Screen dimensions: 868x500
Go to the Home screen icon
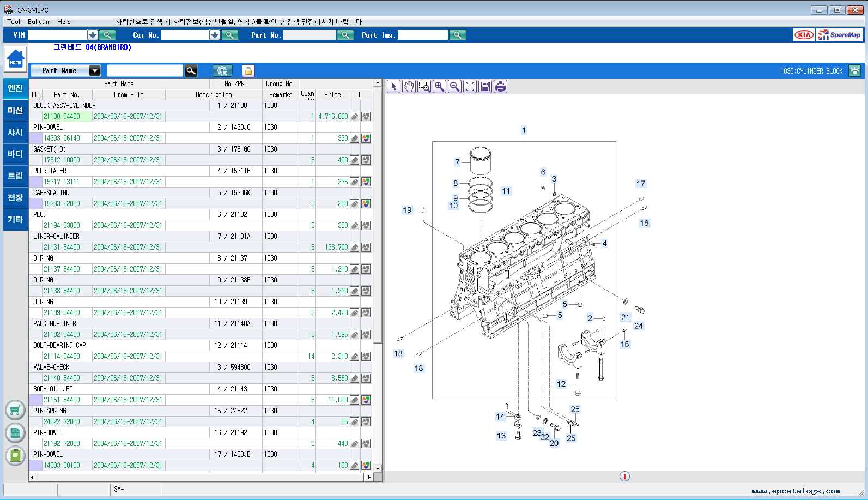pyautogui.click(x=15, y=59)
